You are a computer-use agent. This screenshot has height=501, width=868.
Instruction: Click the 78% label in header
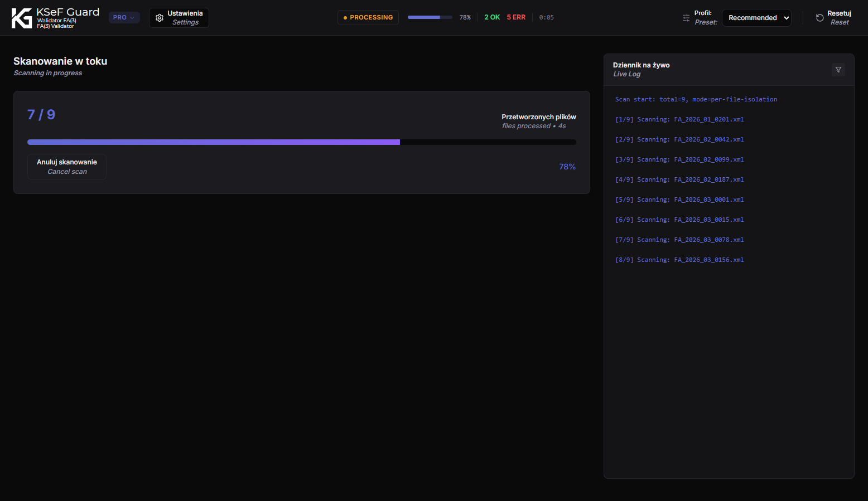pyautogui.click(x=465, y=17)
